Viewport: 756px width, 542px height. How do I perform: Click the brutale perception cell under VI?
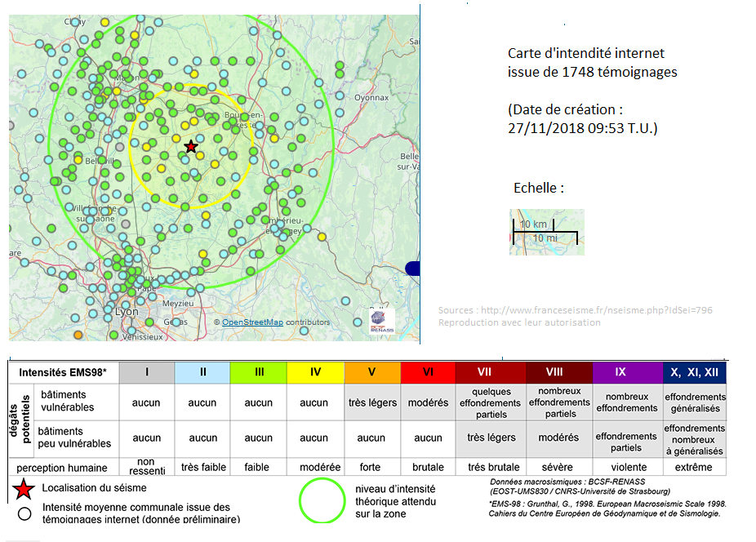(428, 467)
